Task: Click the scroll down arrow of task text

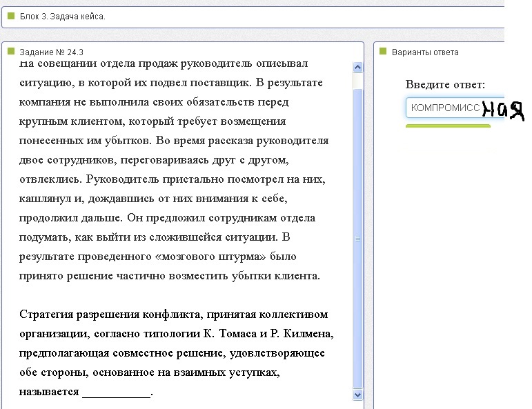Action: pyautogui.click(x=357, y=395)
